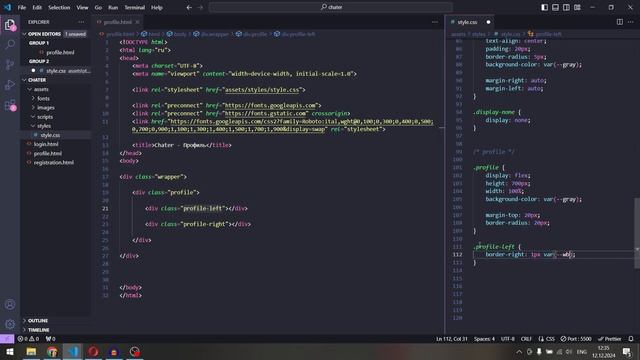Collapse the Open Editors section
The image size is (640, 360).
(44, 34)
